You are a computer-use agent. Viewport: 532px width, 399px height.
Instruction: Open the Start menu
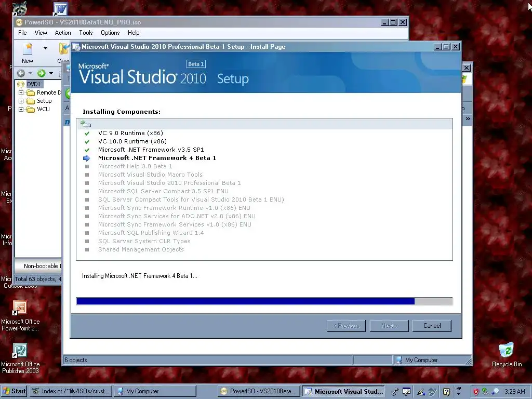14,391
